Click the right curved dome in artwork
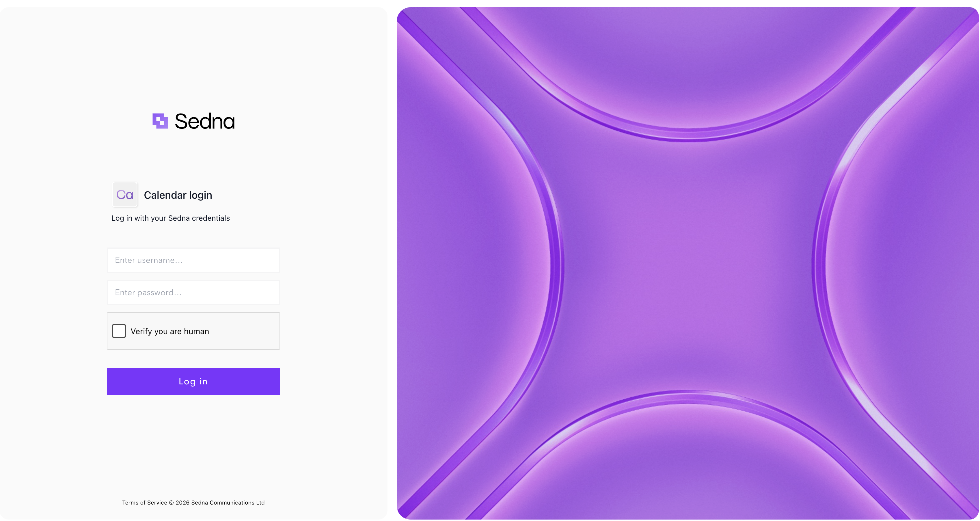This screenshot has width=980, height=521. (902, 263)
